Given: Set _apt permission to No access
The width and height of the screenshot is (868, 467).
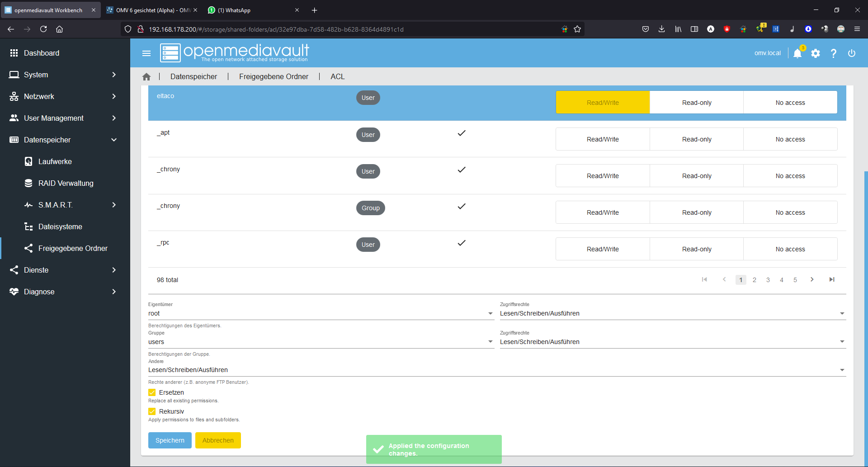Looking at the screenshot, I should pyautogui.click(x=790, y=139).
